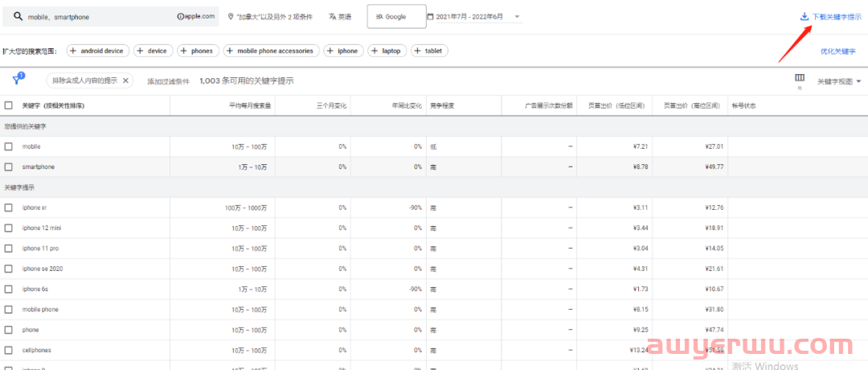Add the device suggestion chip
The width and height of the screenshot is (868, 370).
(154, 51)
